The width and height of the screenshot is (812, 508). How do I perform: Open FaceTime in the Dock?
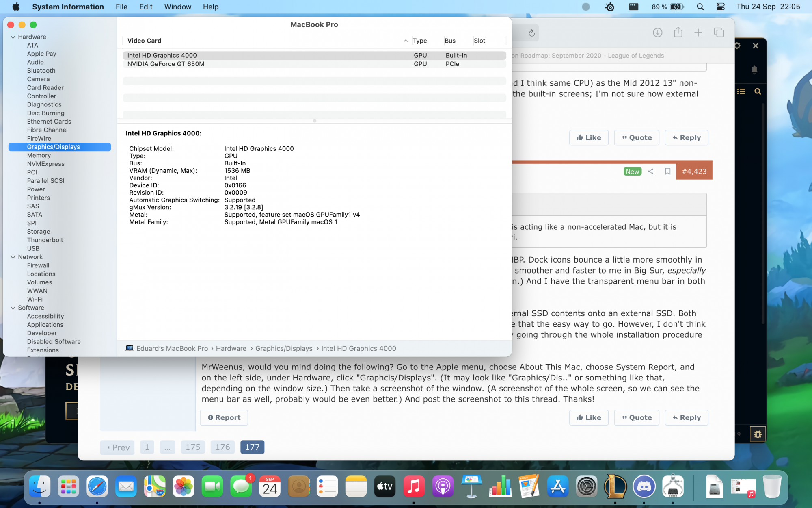point(212,486)
